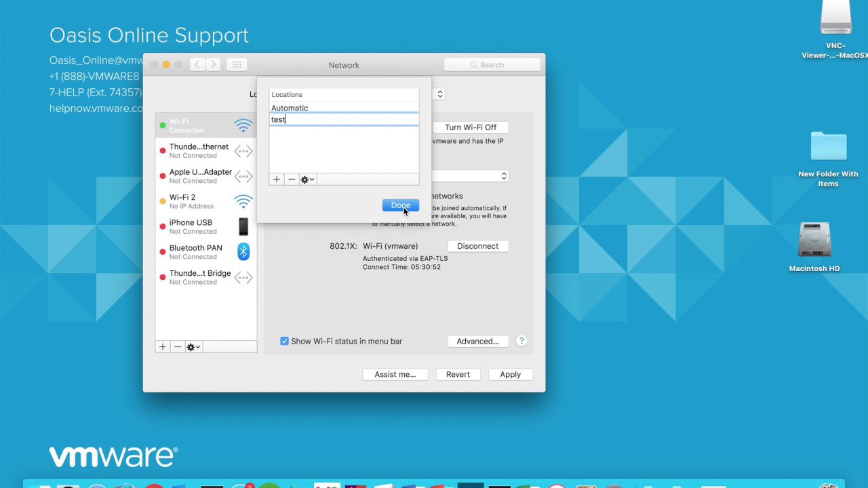Open the locations gear action menu

pos(307,180)
